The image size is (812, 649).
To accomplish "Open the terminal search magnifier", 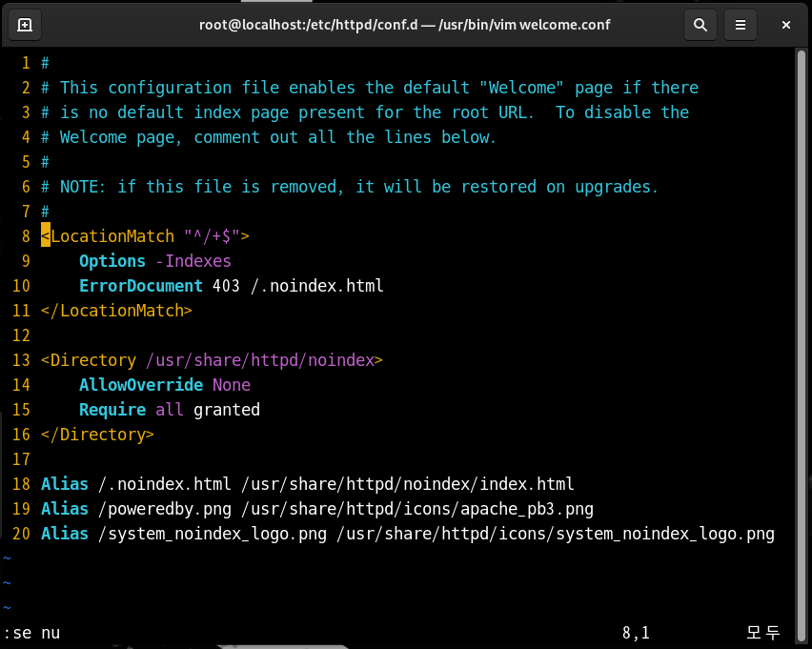I will (700, 25).
